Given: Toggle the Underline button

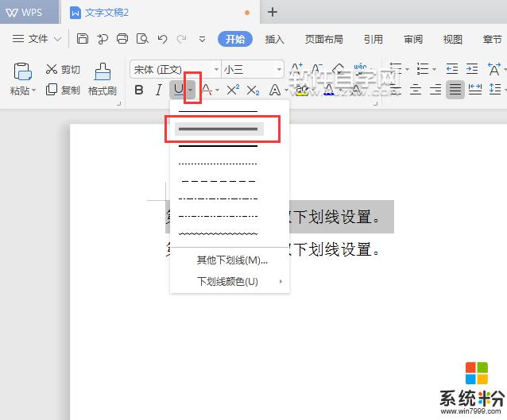Looking at the screenshot, I should click(178, 90).
